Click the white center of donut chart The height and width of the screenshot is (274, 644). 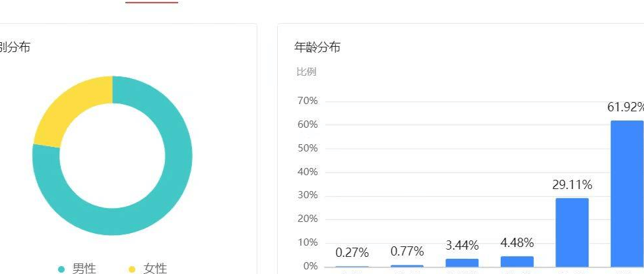coord(113,156)
